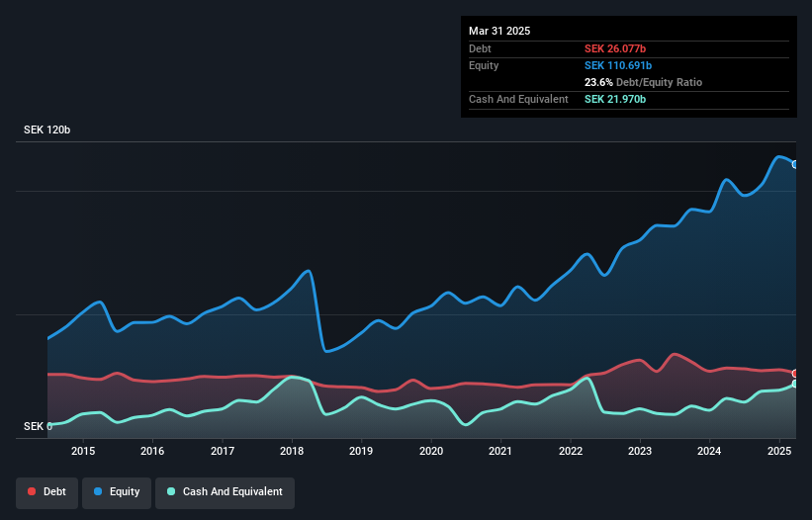
Task: Click the red Debt endpoint marker
Action: coord(795,374)
